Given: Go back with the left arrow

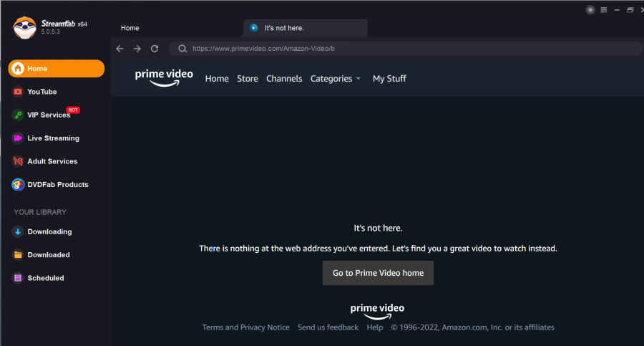Looking at the screenshot, I should (120, 49).
